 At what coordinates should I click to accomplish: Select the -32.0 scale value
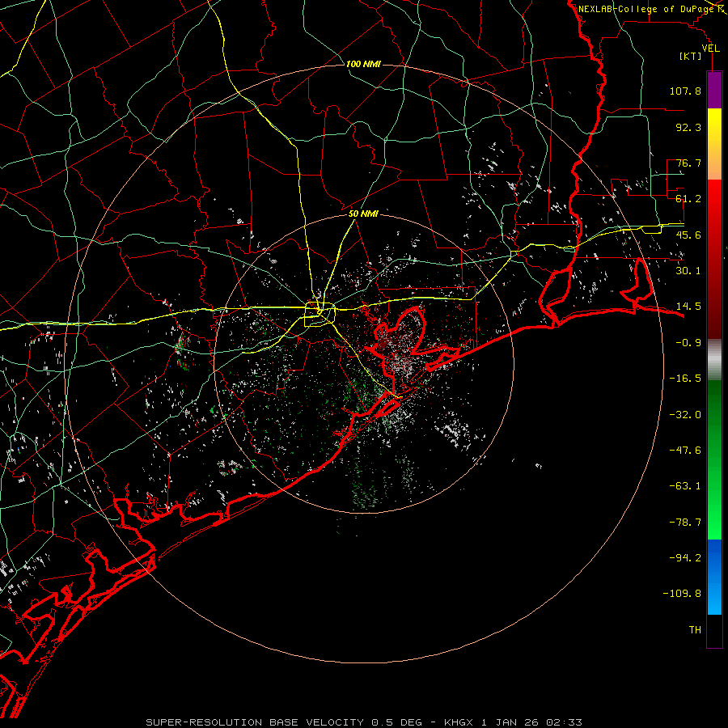coord(685,415)
